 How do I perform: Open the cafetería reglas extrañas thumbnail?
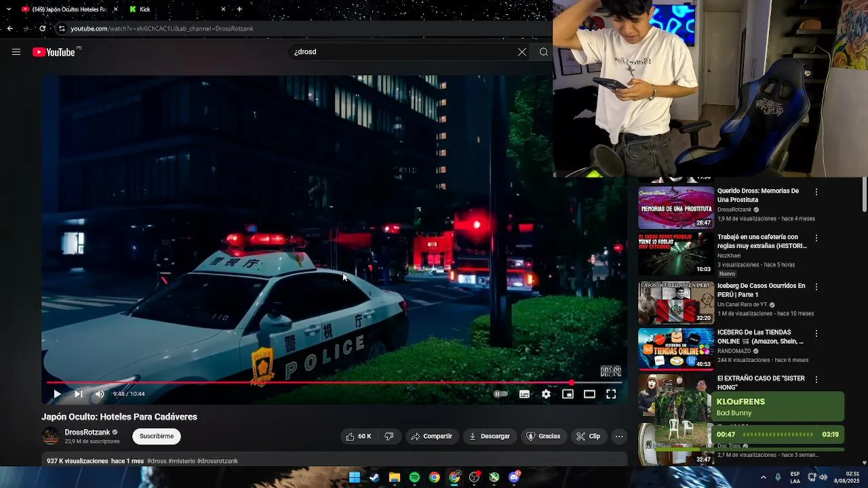[x=676, y=254]
